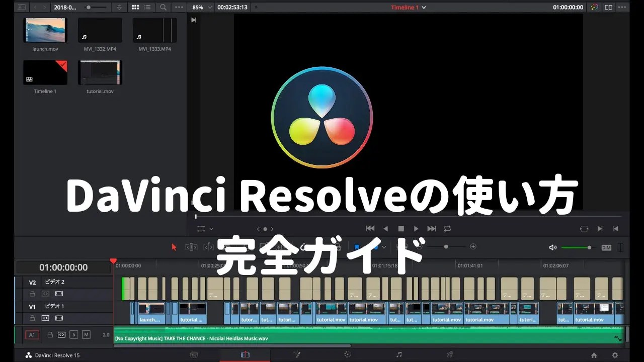Select the V1 track destination control
644x362 pixels.
coord(32,307)
